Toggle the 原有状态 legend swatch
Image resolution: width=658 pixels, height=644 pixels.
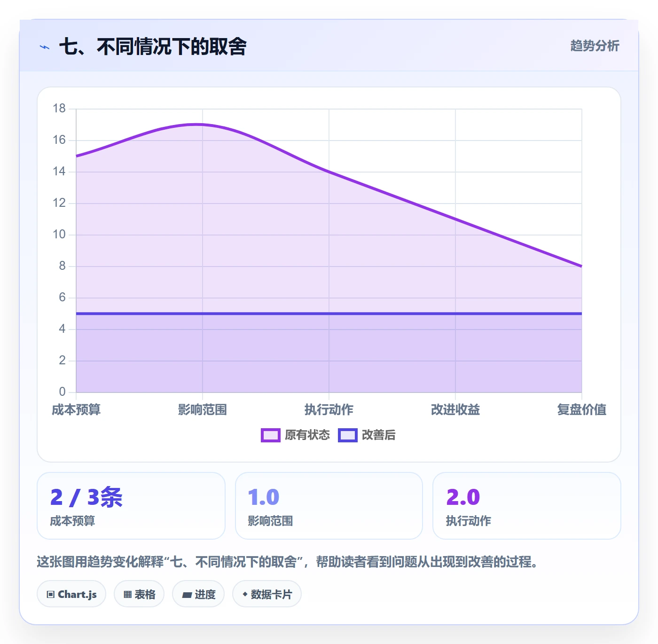click(270, 435)
